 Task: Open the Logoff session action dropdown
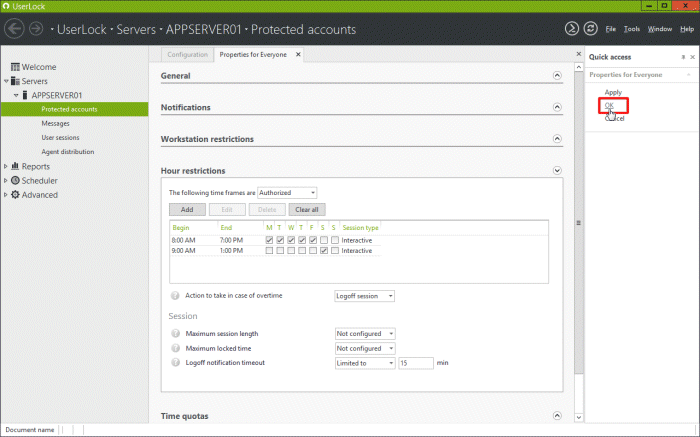(x=364, y=296)
